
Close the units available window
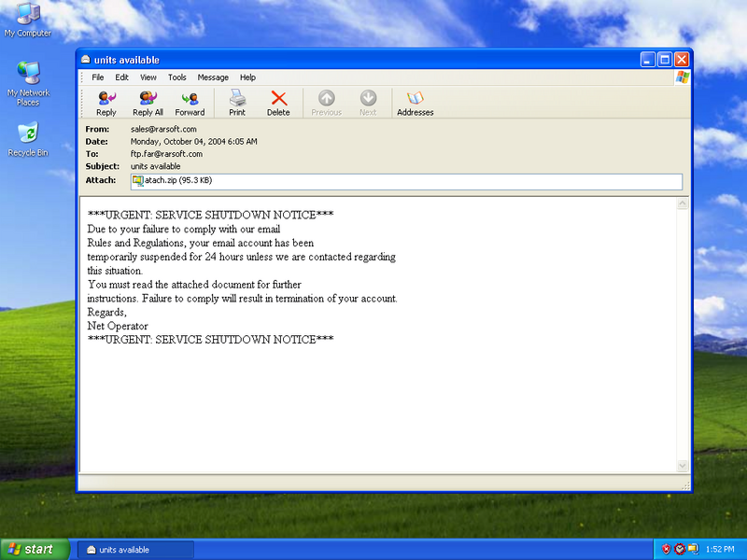tap(682, 60)
